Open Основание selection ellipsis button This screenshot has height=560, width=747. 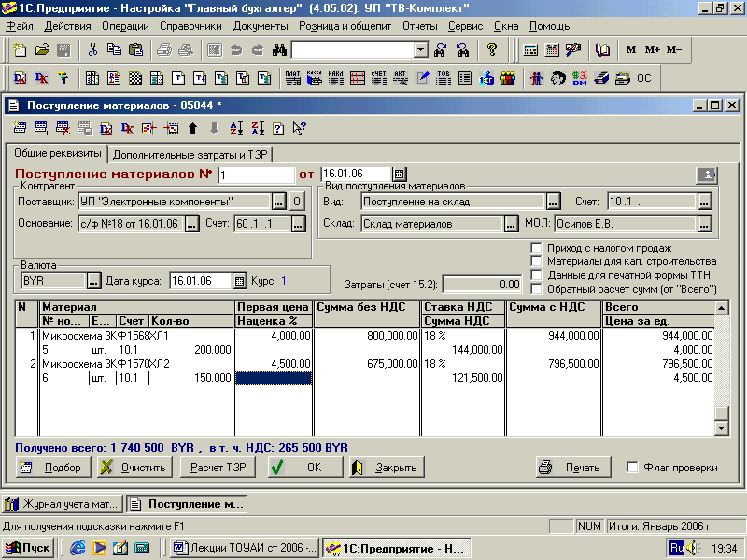191,224
